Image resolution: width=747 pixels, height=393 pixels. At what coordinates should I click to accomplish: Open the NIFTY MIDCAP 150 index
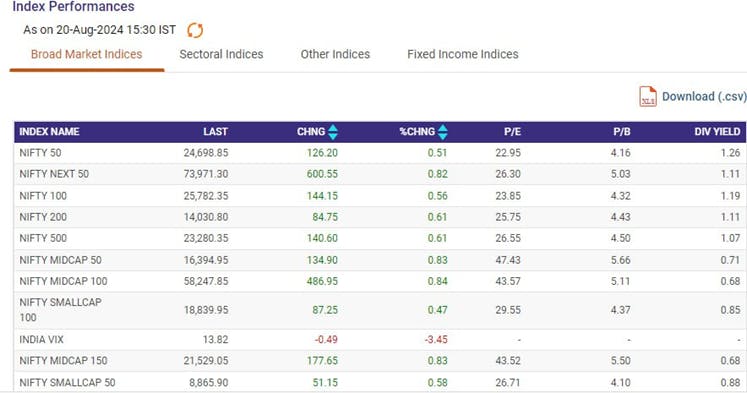[x=63, y=361]
